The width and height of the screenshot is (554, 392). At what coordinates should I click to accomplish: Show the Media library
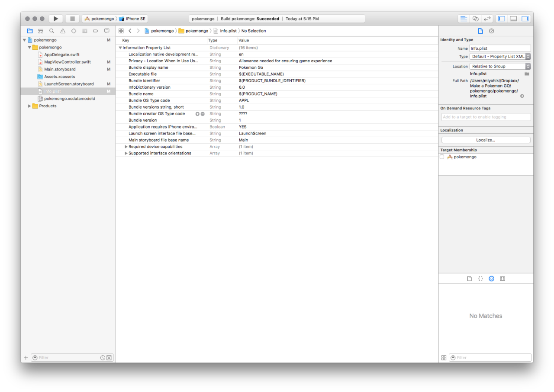click(x=502, y=279)
